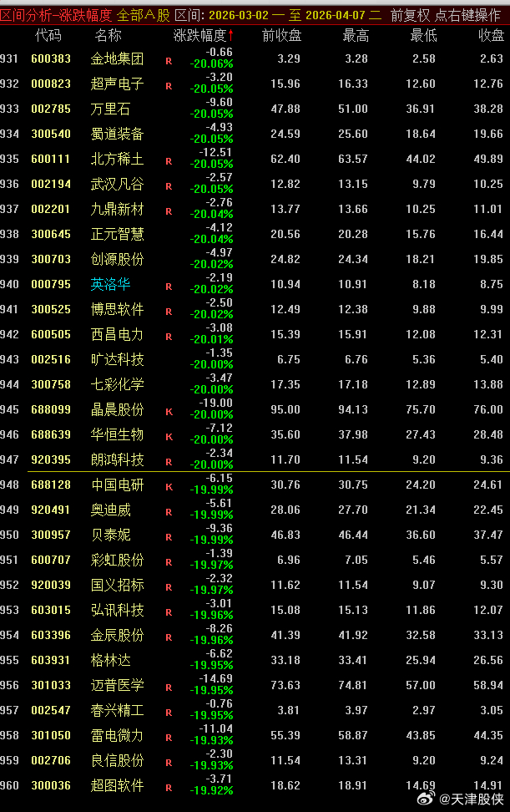The width and height of the screenshot is (510, 812).
Task: Click the R marker next to 雷电微力
Action: click(x=169, y=738)
